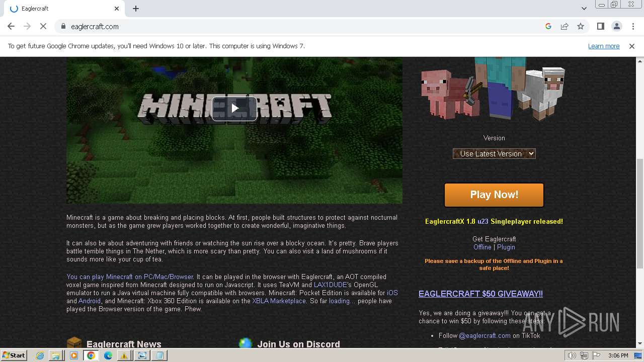Click the Show desktop button
The image size is (644, 362).
click(638, 355)
